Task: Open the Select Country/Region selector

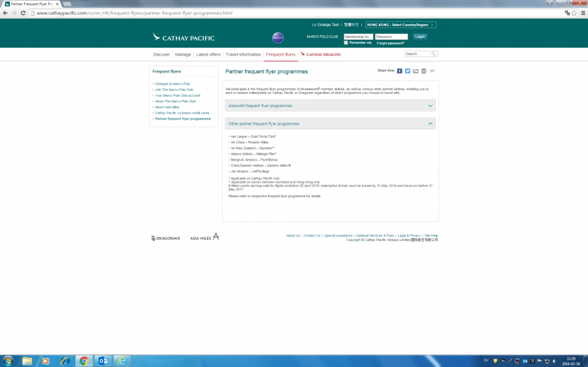Action: 400,25
